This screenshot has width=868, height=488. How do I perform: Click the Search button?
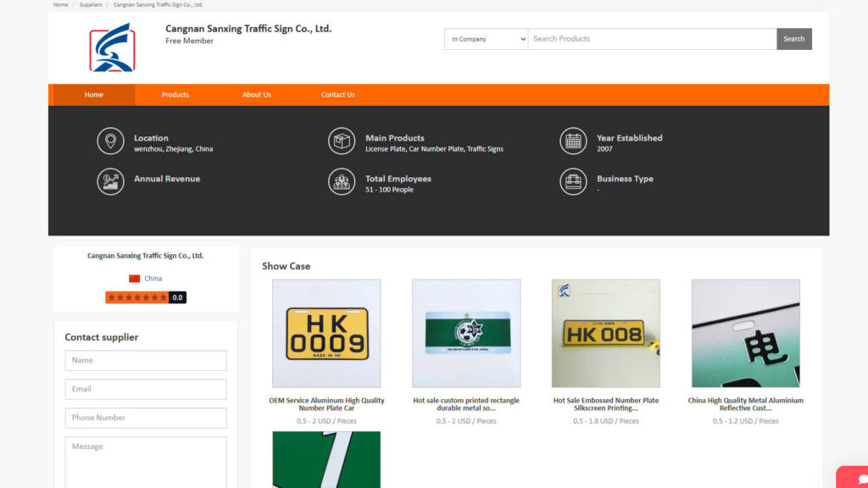pos(793,39)
